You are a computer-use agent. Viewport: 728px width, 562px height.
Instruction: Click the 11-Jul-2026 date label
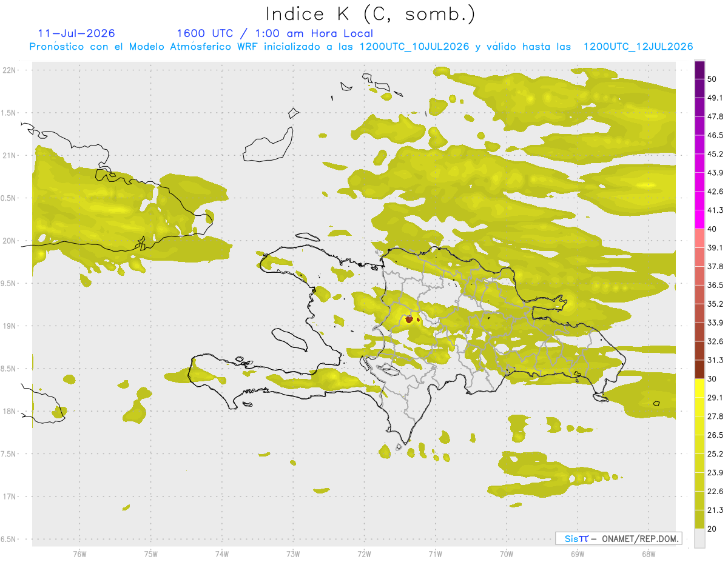[76, 33]
